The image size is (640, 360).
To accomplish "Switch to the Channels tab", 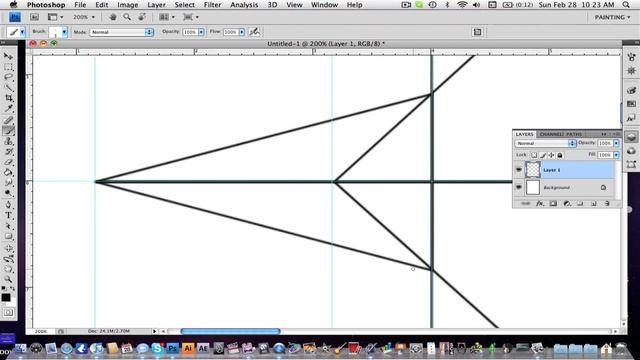I will click(552, 134).
